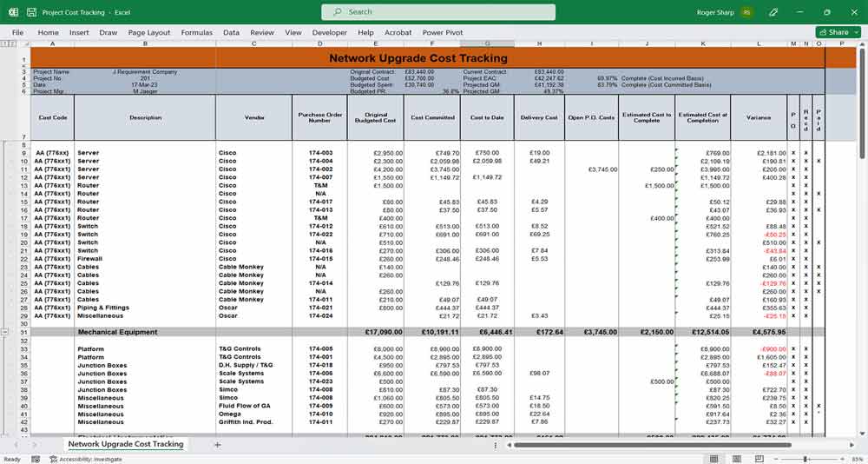Viewport: 868px width, 464px height.
Task: Click the zoom slider handle
Action: [805, 459]
